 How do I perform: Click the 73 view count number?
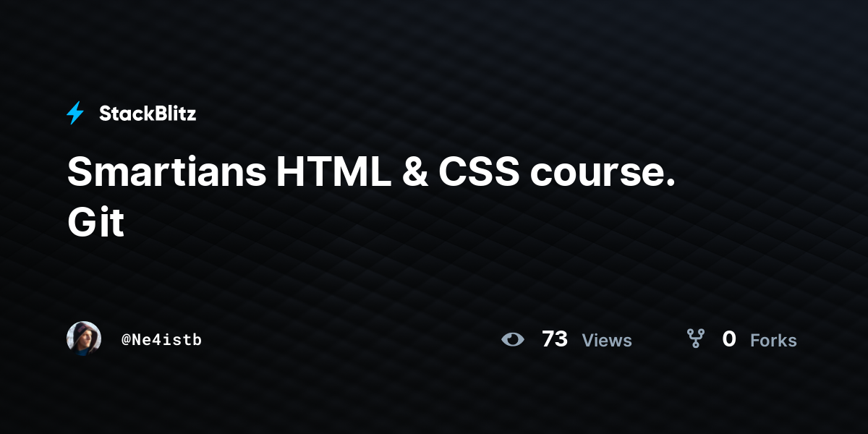pyautogui.click(x=555, y=339)
